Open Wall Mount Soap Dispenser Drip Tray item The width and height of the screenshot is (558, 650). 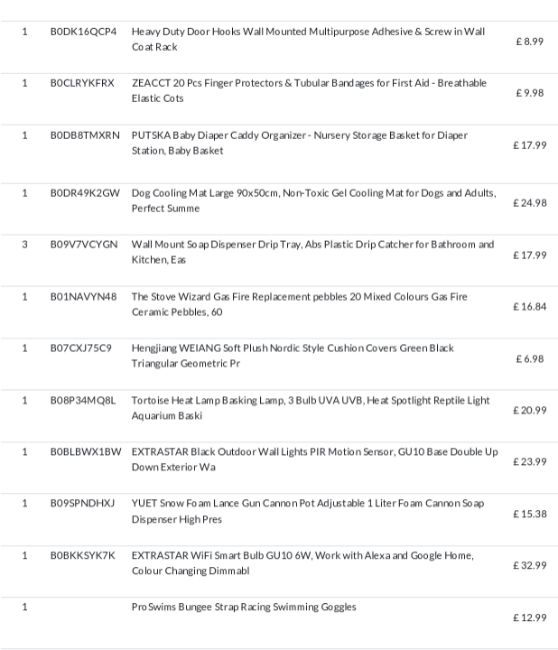click(x=313, y=252)
